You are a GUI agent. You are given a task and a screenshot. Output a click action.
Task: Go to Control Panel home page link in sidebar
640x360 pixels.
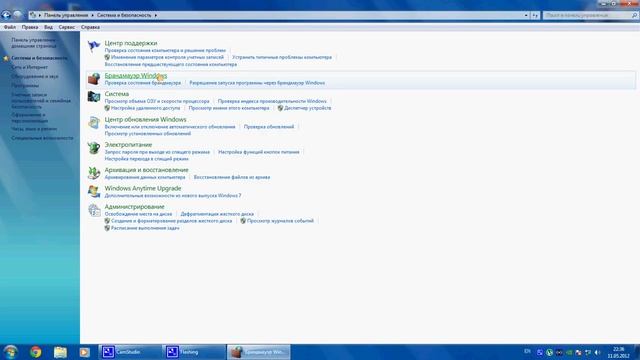tap(33, 43)
